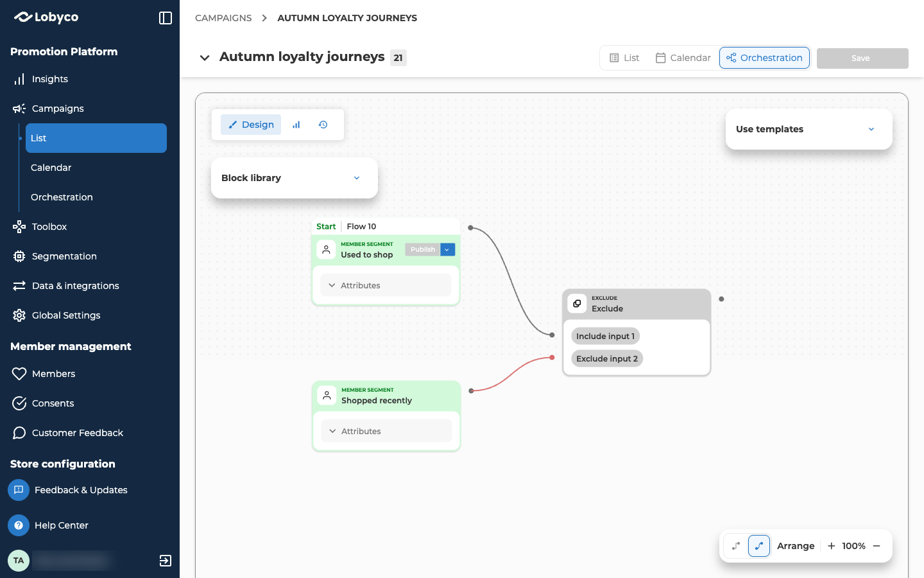
Task: Open Feedback & Updates
Action: [x=68, y=490]
